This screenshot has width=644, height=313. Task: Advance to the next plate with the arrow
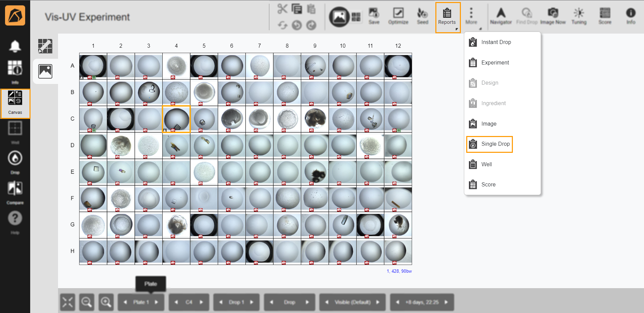157,302
